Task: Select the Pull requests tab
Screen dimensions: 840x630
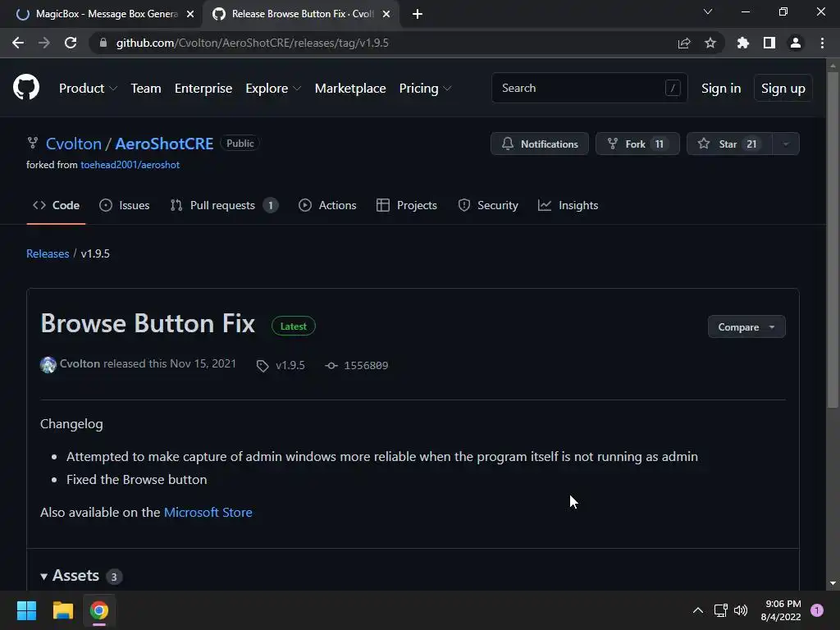Action: click(x=224, y=205)
